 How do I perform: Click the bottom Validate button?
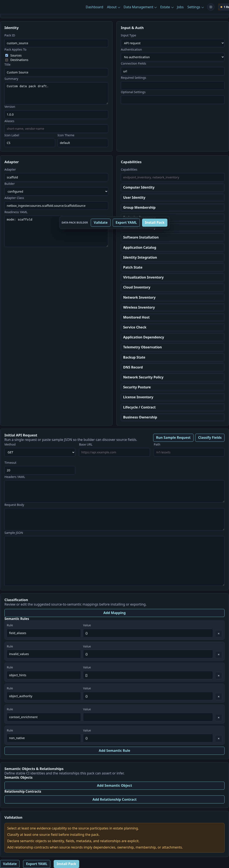click(x=10, y=864)
